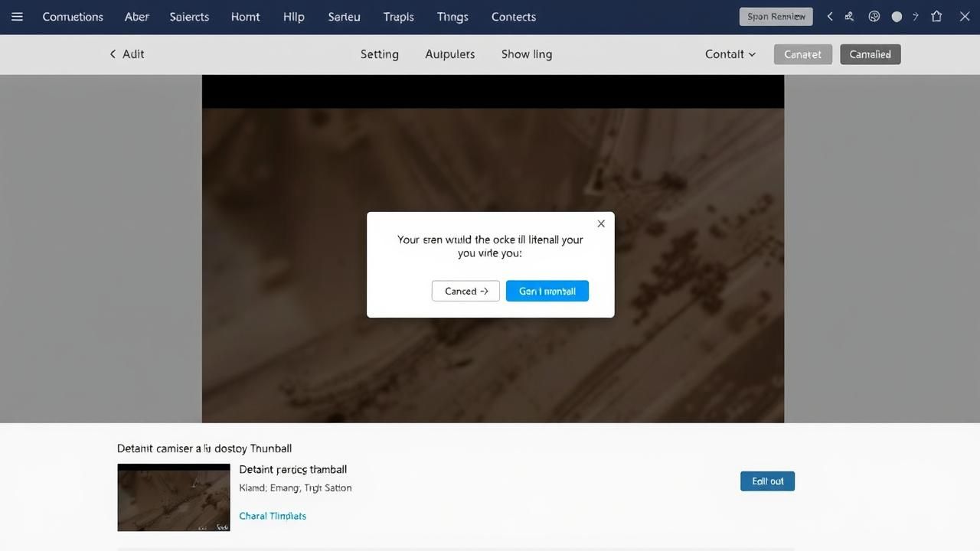Click the small forward arrow icon in top bar
The width and height of the screenshot is (980, 551).
click(x=915, y=17)
